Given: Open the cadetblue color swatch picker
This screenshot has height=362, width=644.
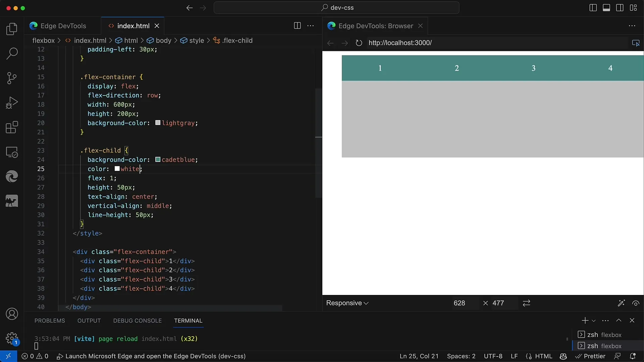Looking at the screenshot, I should (158, 160).
